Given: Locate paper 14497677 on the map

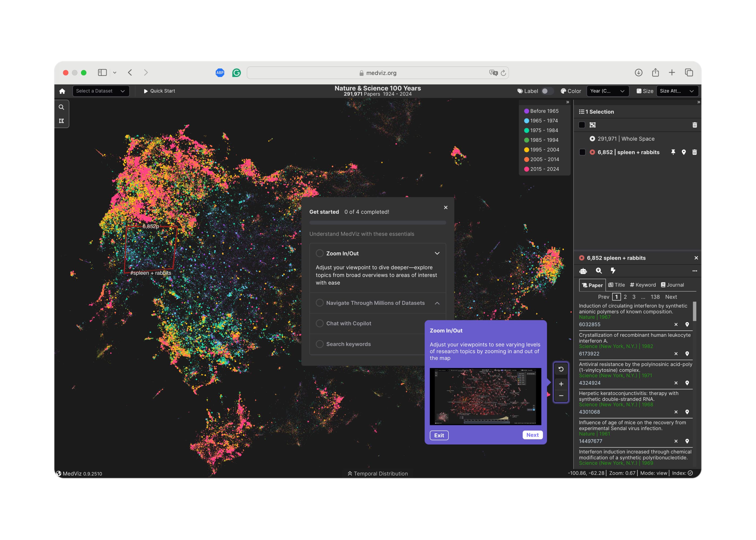Looking at the screenshot, I should (x=687, y=441).
